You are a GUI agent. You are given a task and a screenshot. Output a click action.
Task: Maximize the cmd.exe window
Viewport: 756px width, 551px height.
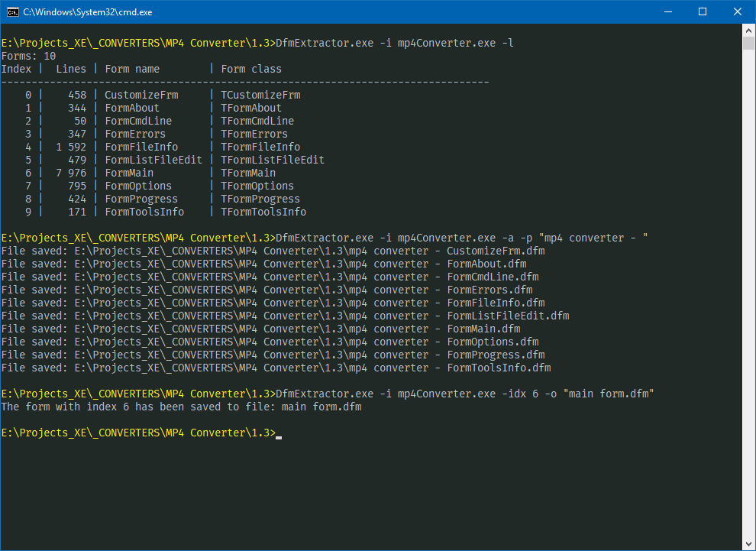(703, 12)
